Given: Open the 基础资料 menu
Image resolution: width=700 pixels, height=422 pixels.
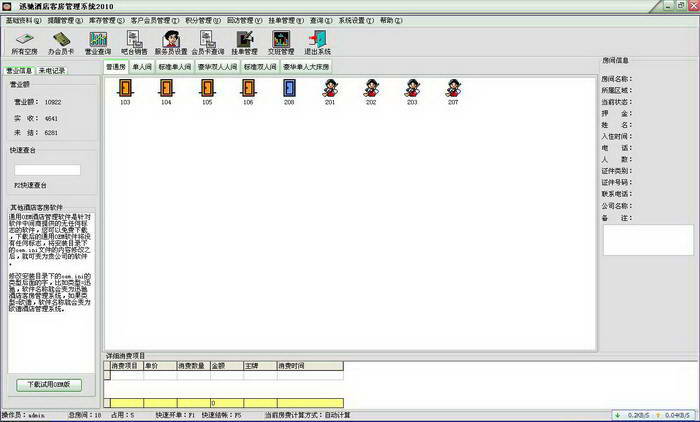Looking at the screenshot, I should pos(23,21).
